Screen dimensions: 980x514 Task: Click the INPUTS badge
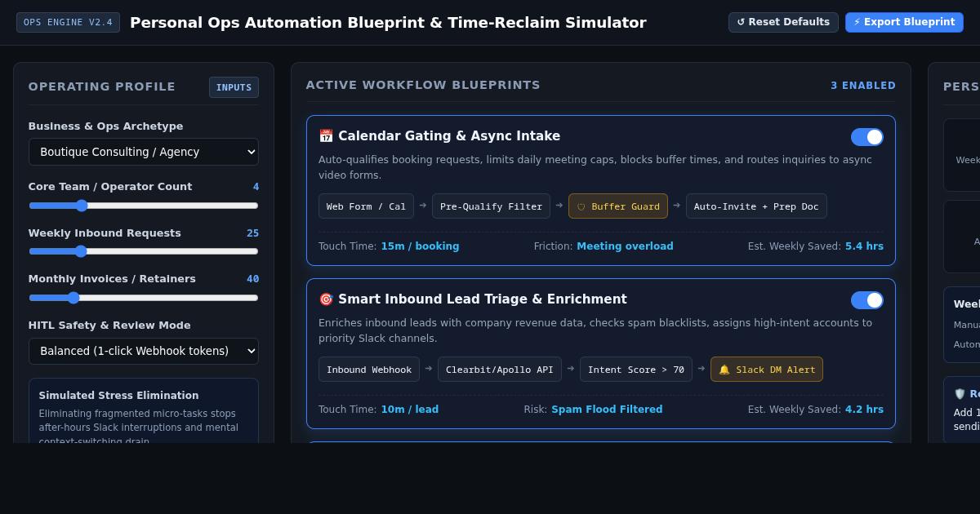pos(234,87)
